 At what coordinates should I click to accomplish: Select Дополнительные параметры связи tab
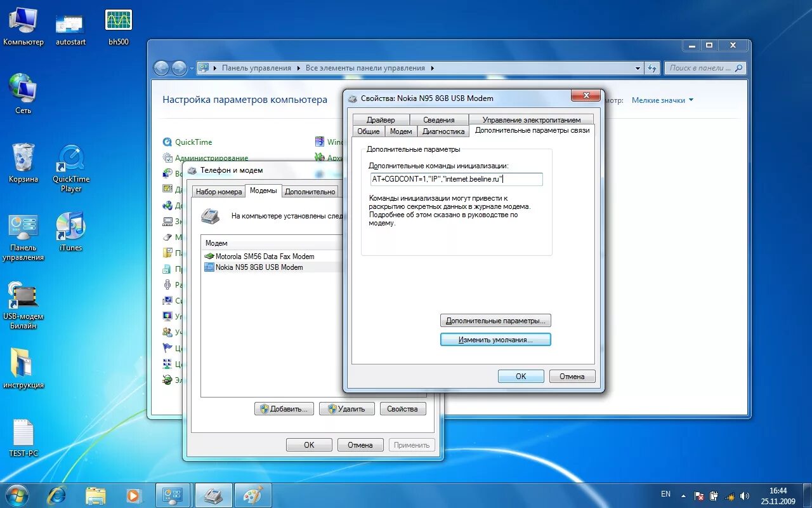[x=532, y=130]
